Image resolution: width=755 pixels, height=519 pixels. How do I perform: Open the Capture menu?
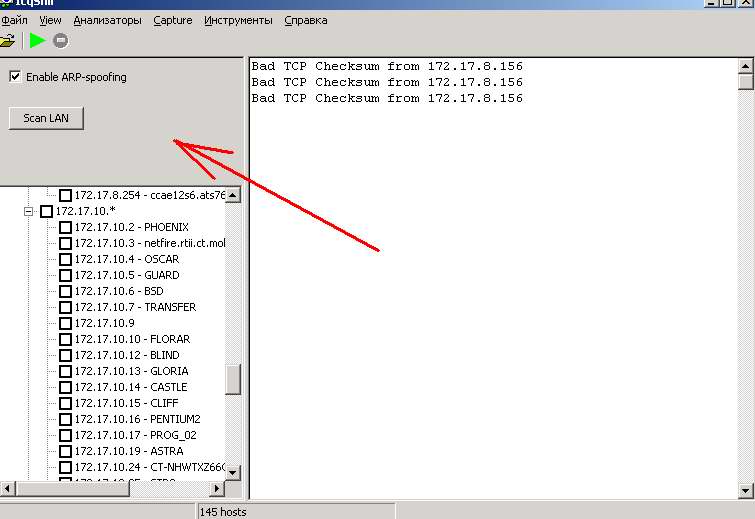[173, 20]
